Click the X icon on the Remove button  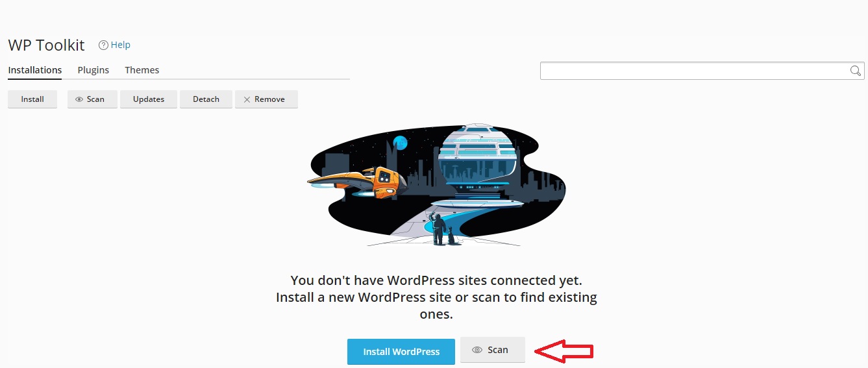click(x=247, y=99)
